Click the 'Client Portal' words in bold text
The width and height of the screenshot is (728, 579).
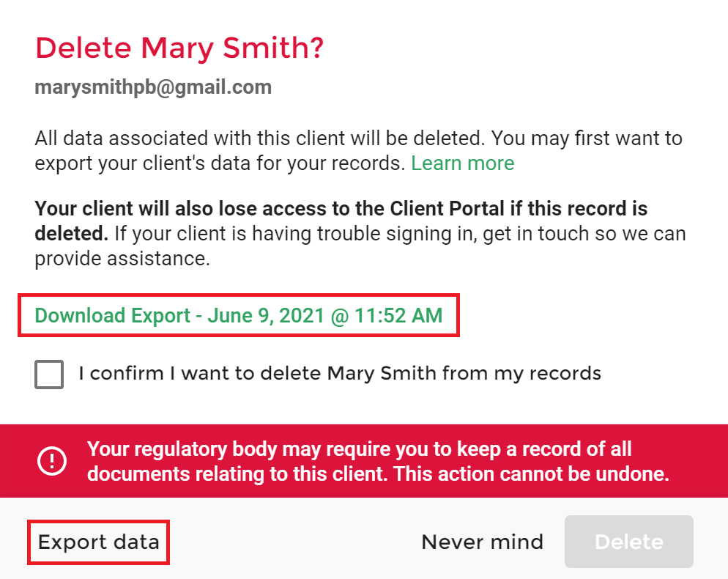[x=447, y=209]
